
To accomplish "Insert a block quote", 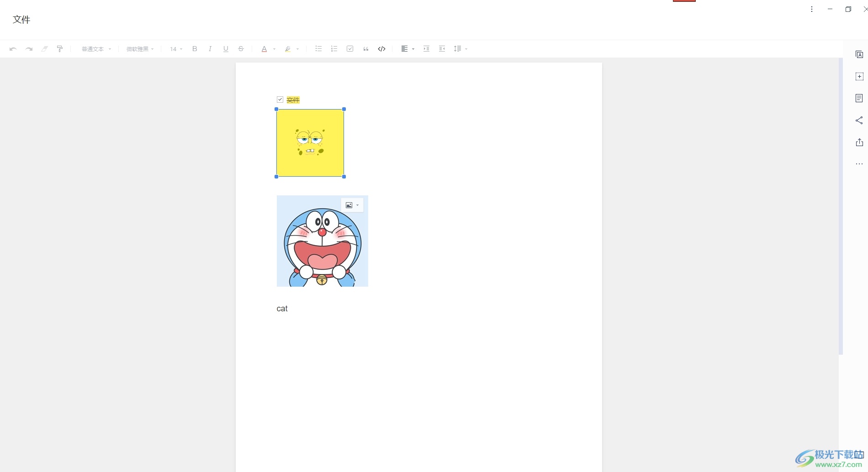I will pos(366,49).
